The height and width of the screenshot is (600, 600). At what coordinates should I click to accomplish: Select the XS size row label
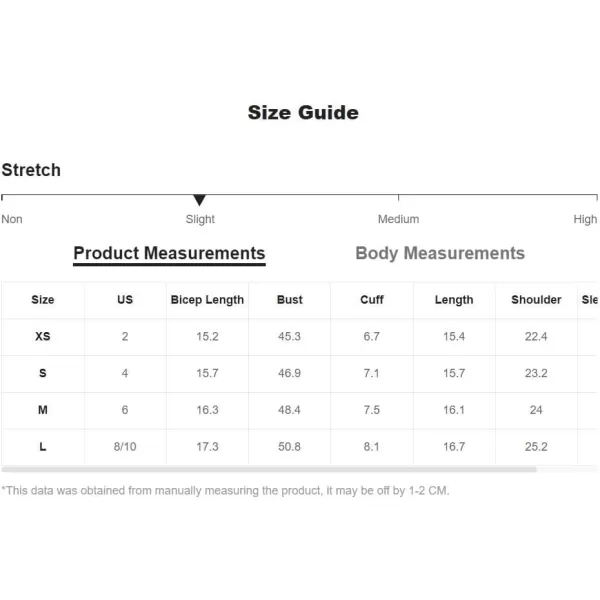click(42, 336)
